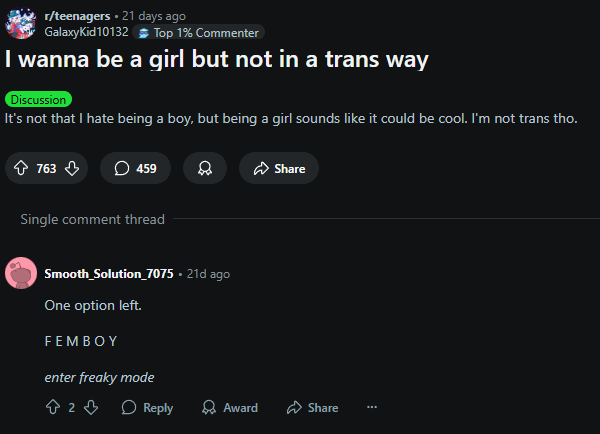Open the post title 'I wanna be a girl'
The image size is (600, 434).
tap(217, 59)
